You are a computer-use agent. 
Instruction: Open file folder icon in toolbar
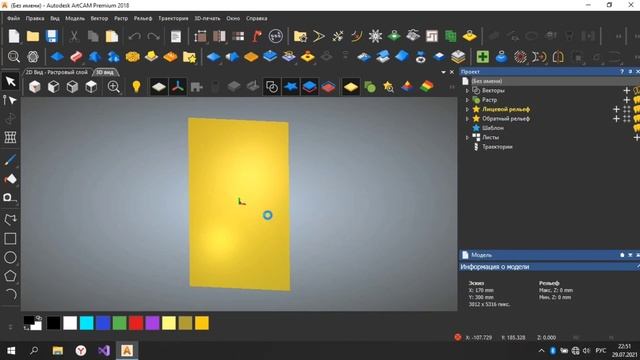pos(33,36)
